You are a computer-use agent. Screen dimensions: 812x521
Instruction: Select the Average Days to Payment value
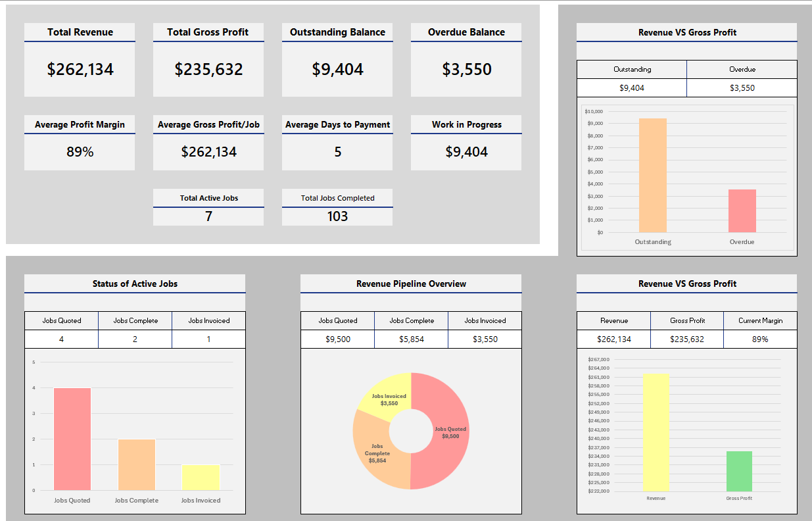[337, 152]
